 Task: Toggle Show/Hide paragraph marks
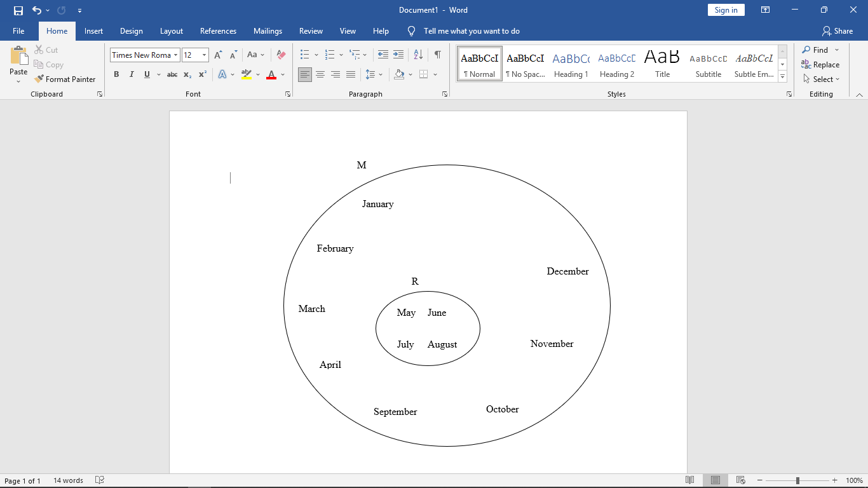coord(437,55)
